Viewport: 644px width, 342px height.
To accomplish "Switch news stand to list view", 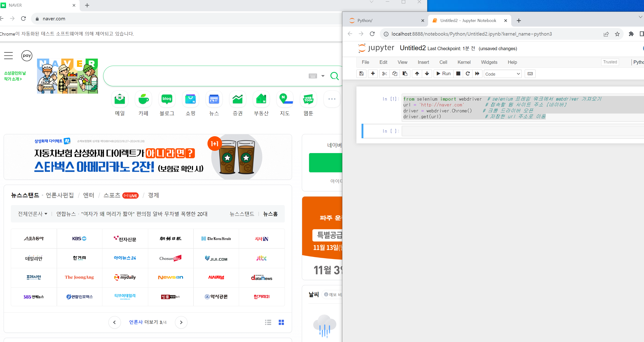I will pos(268,322).
